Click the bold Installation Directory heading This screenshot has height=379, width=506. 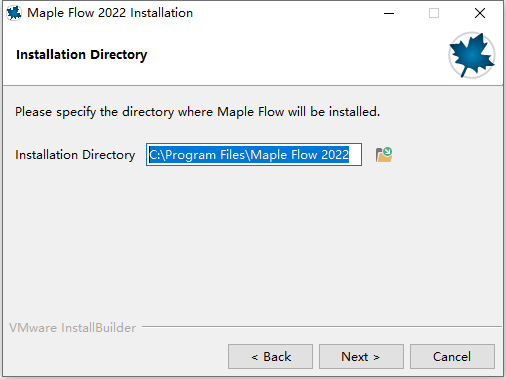pyautogui.click(x=82, y=55)
